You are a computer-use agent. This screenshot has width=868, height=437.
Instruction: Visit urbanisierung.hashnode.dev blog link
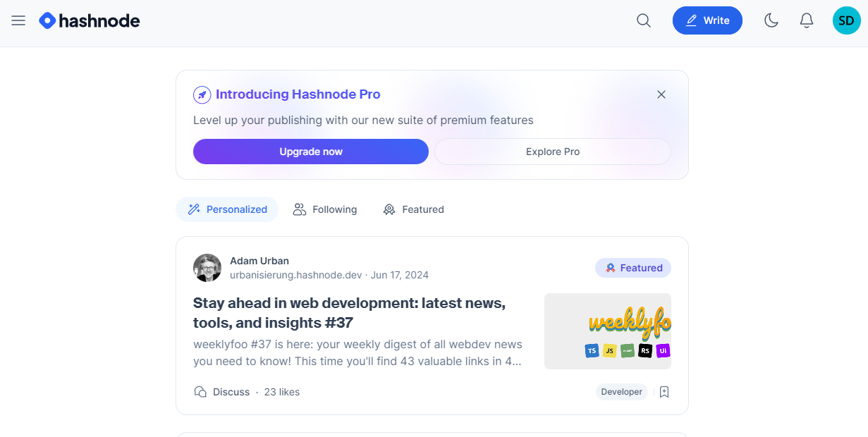[x=296, y=275]
